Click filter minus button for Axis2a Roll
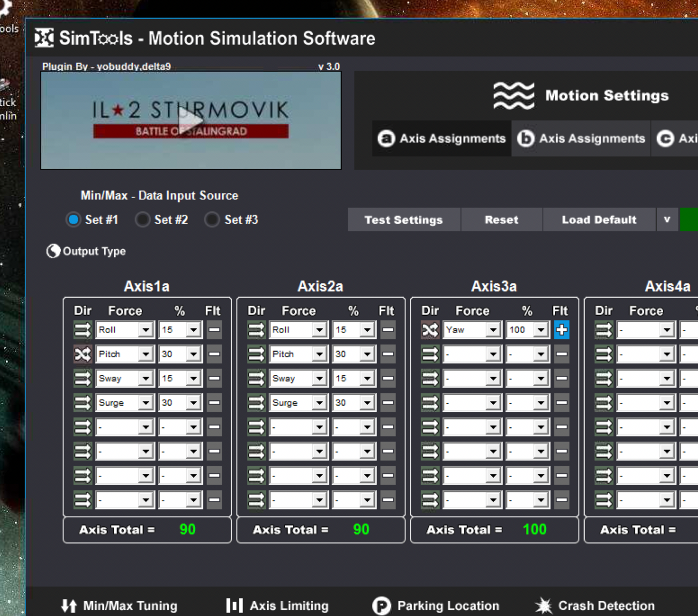This screenshot has height=616, width=698. (x=387, y=330)
